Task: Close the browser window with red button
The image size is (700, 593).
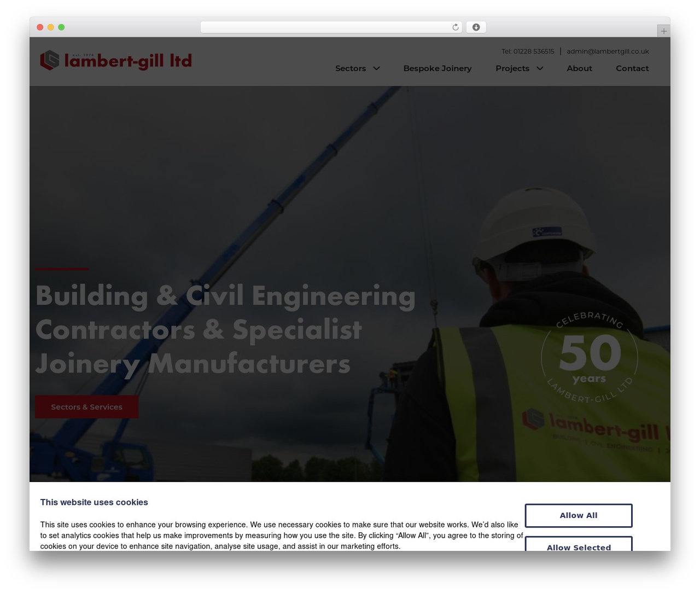Action: point(40,27)
